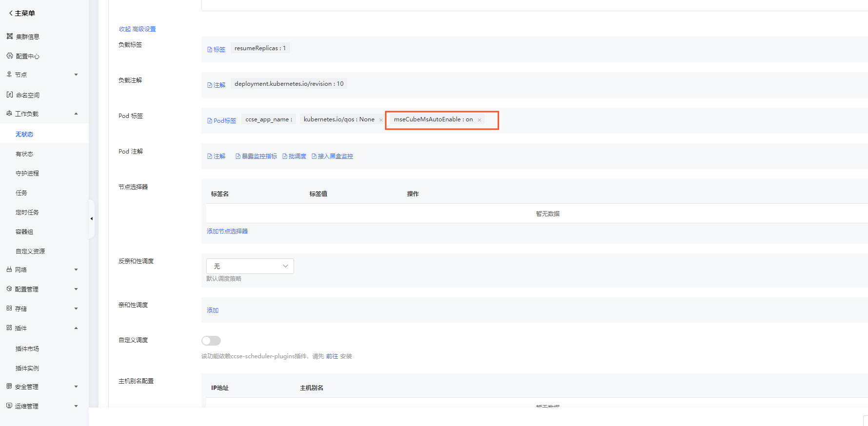The width and height of the screenshot is (868, 426).
Task: Click the 配置管理 sidebar icon
Action: pyautogui.click(x=9, y=289)
